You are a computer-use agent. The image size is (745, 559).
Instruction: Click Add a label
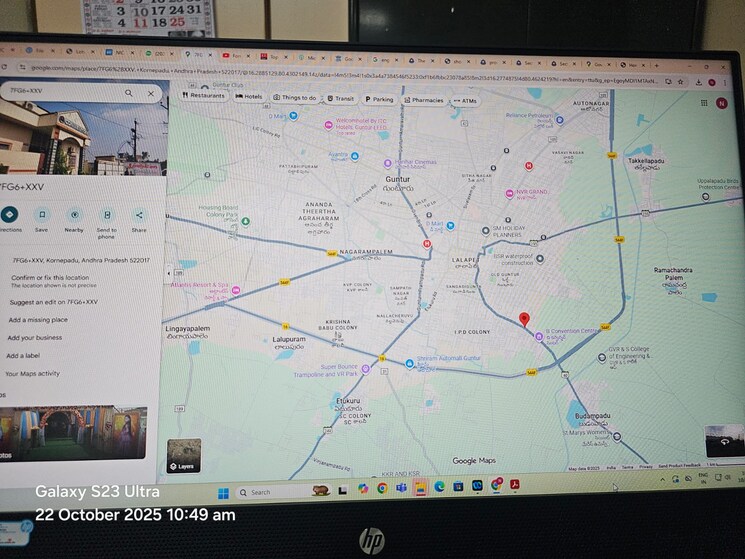point(23,355)
